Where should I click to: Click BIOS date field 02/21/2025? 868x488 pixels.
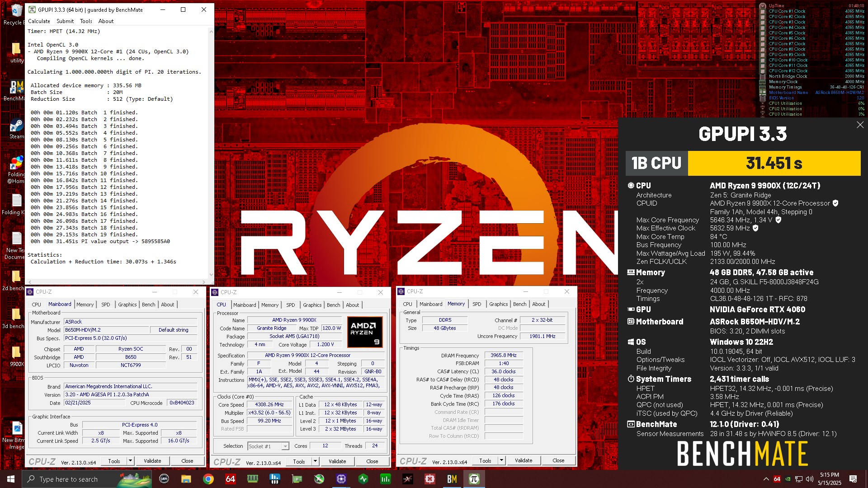point(95,403)
